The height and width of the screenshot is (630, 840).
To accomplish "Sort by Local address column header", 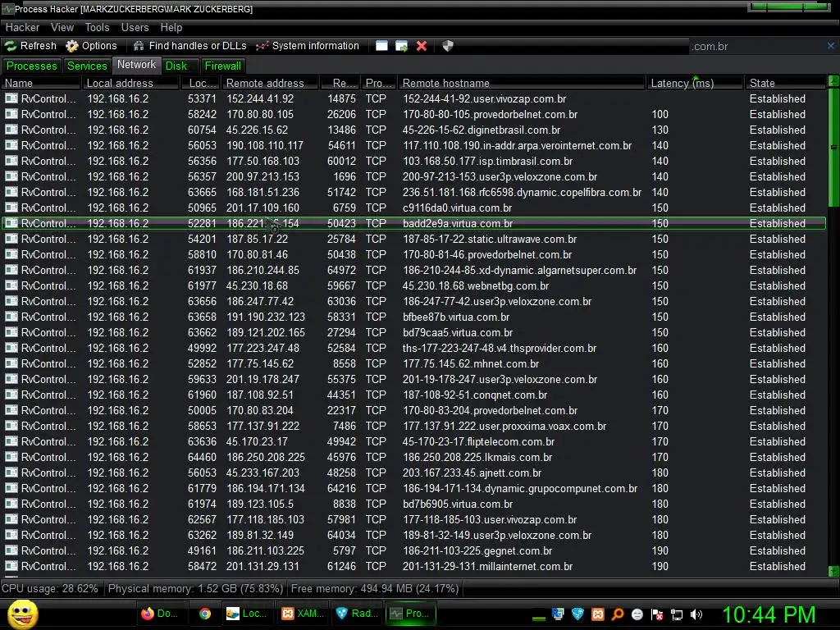I will (x=130, y=83).
